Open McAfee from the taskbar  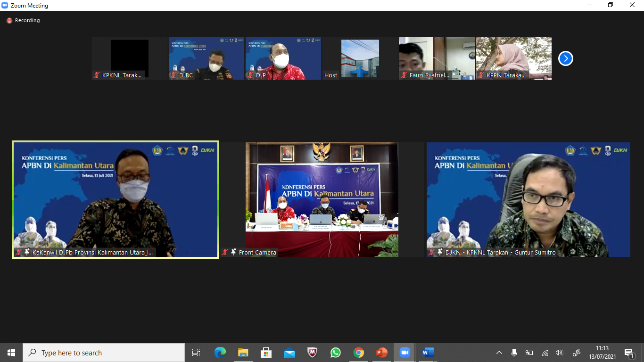coord(312,353)
